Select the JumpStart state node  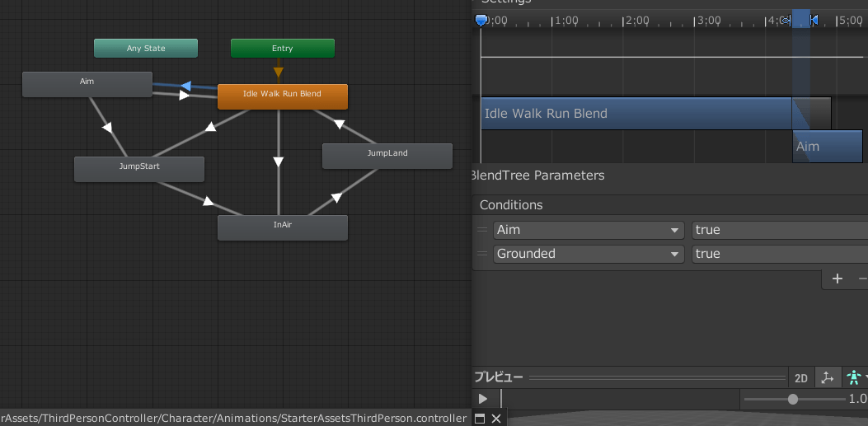[139, 169]
